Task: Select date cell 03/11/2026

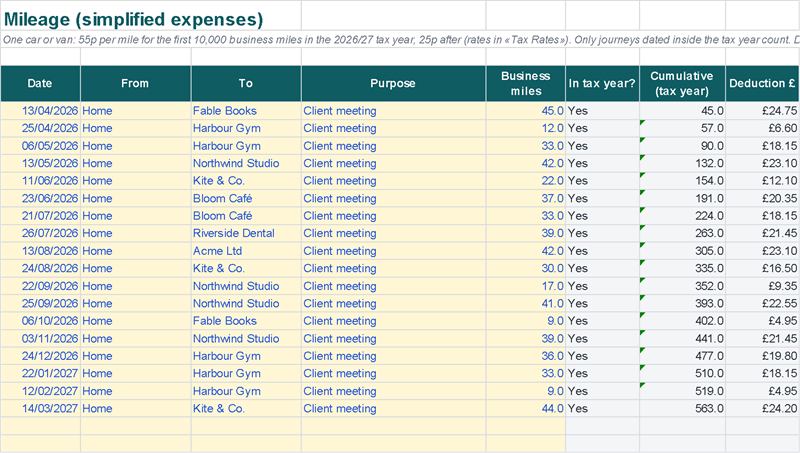Action: 40,338
